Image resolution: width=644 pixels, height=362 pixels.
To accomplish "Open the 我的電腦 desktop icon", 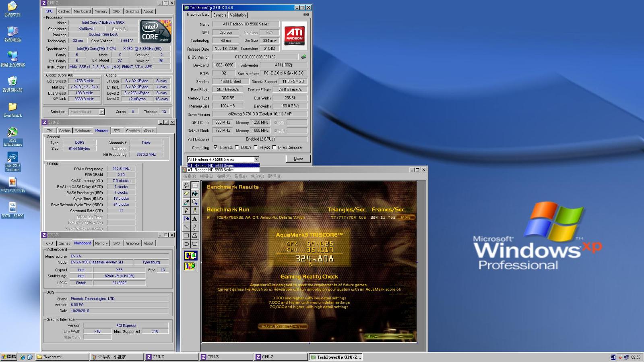I will click(12, 34).
